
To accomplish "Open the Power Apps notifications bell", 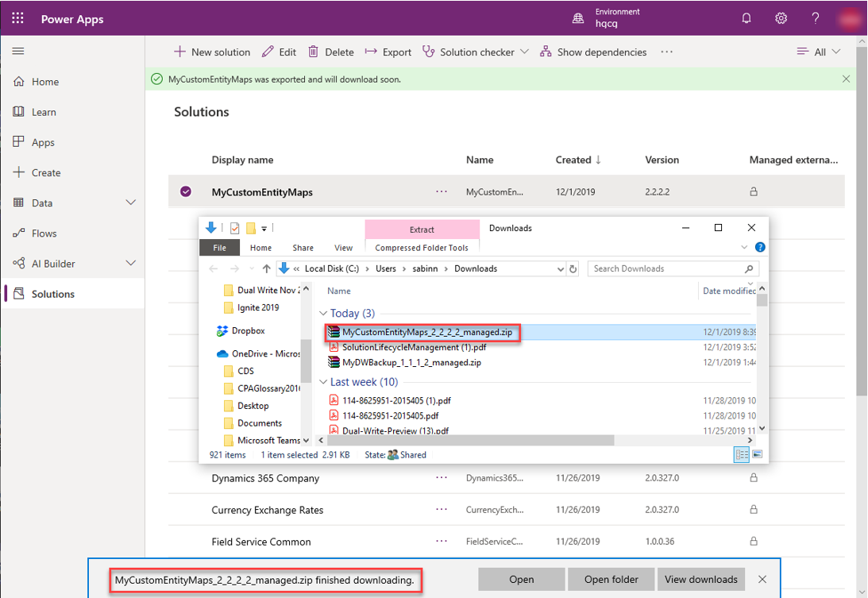I will point(746,17).
